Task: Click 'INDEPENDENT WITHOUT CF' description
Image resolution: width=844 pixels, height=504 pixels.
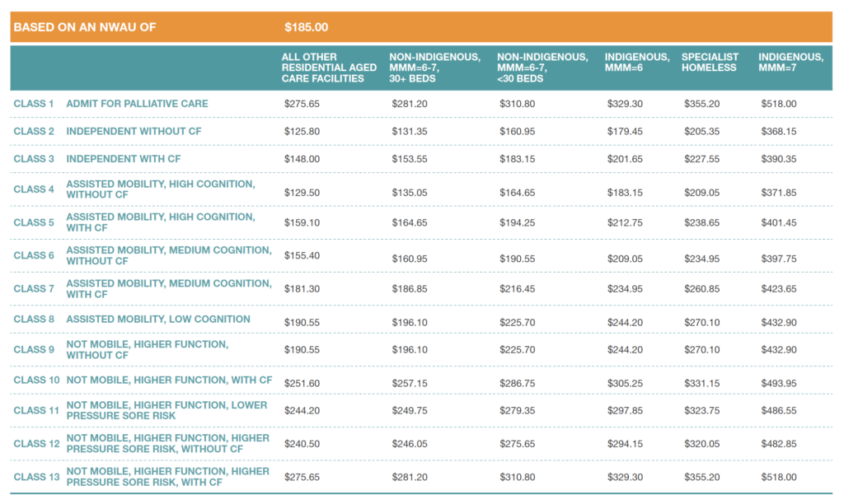Action: pos(134,131)
